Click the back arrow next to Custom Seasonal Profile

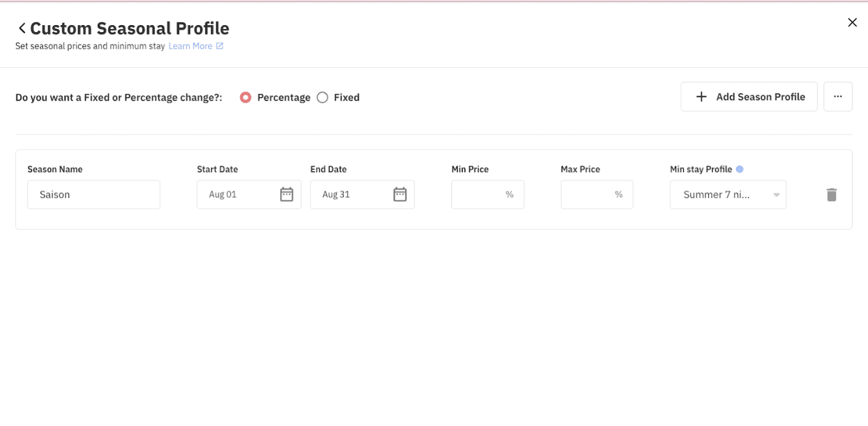coord(21,28)
